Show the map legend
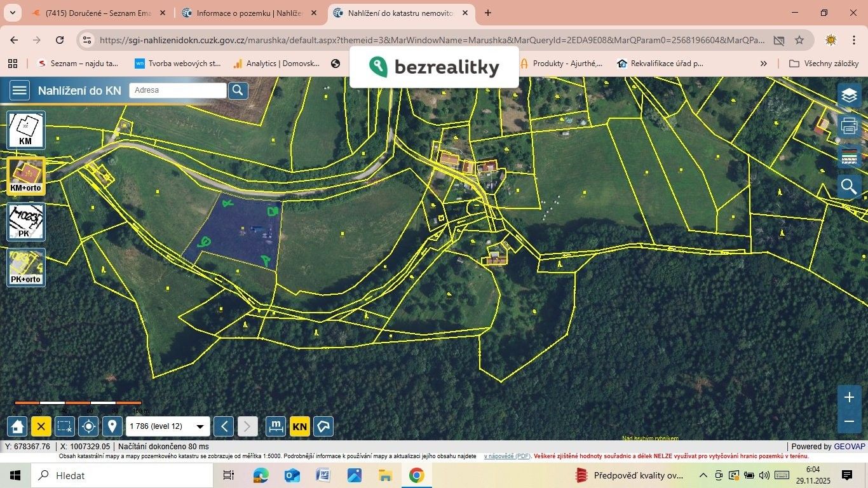 tap(850, 156)
